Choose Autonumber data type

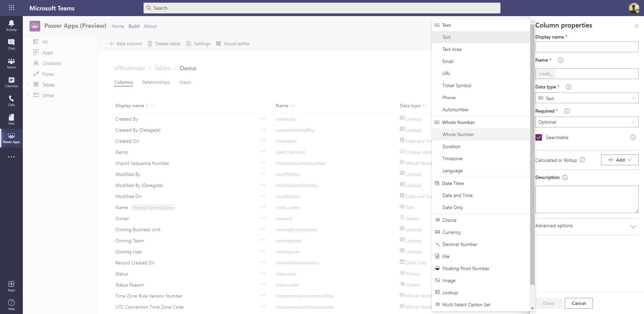click(x=481, y=110)
